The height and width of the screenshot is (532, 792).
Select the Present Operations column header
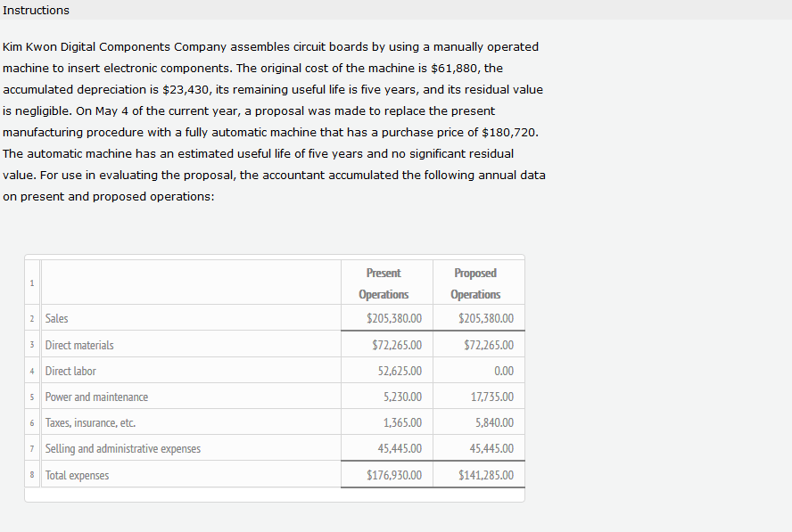(387, 283)
